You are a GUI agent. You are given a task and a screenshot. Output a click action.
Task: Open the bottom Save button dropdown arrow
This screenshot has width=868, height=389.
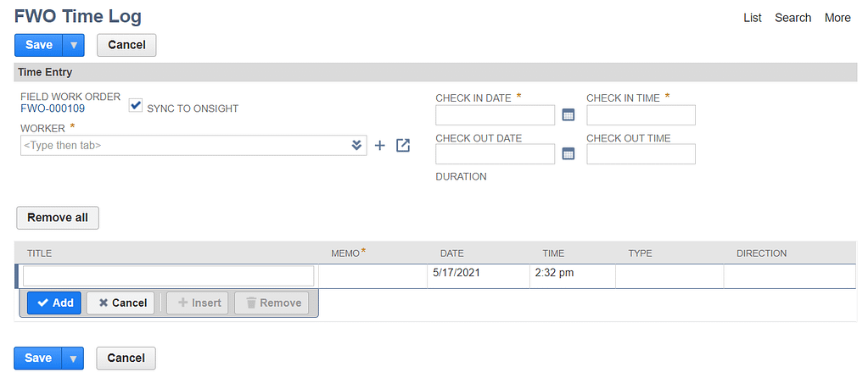pos(74,358)
